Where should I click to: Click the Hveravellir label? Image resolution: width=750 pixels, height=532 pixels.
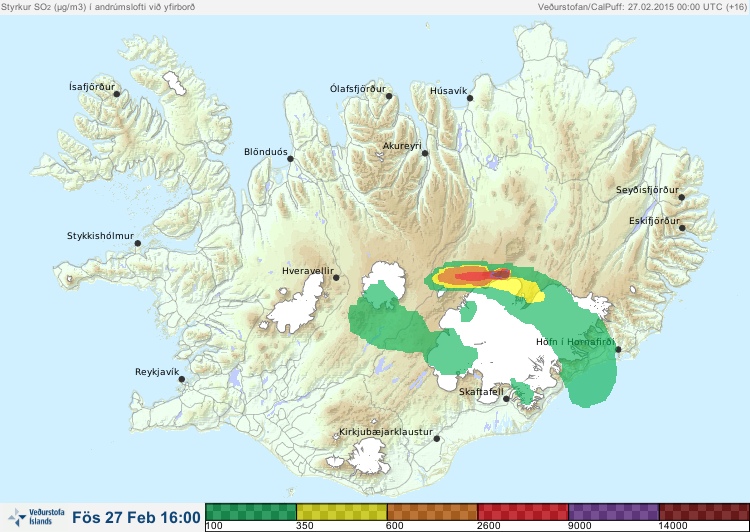click(308, 271)
